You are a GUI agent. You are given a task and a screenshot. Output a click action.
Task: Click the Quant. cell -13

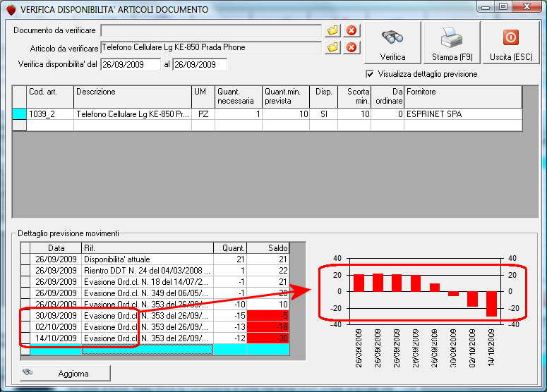click(x=230, y=327)
